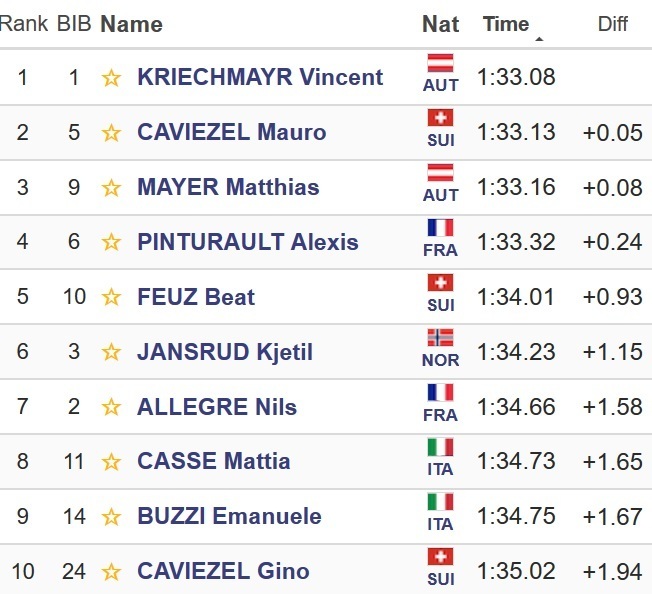652x594 pixels.
Task: Click French flag in PINTURAULT row
Action: tap(440, 228)
